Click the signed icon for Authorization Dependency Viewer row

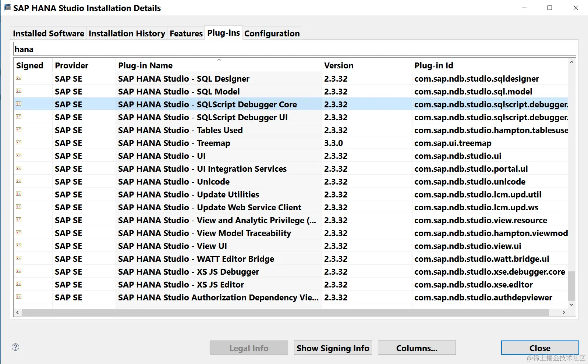click(x=19, y=297)
